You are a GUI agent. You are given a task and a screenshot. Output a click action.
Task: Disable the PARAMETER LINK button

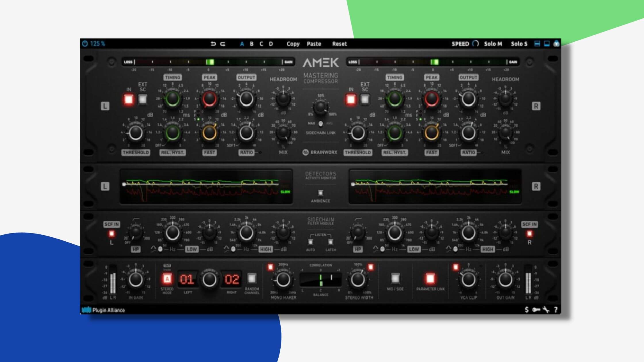430,278
